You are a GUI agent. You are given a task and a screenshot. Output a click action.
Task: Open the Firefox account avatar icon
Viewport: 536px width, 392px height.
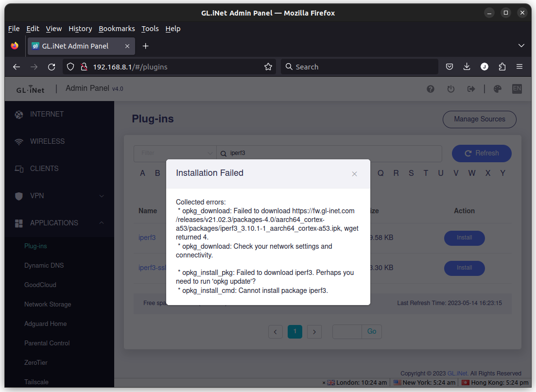[x=484, y=67]
